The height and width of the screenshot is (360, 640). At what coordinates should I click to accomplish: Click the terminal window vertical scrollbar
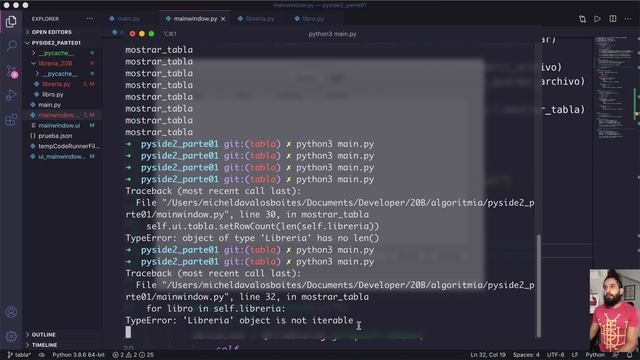(x=539, y=285)
